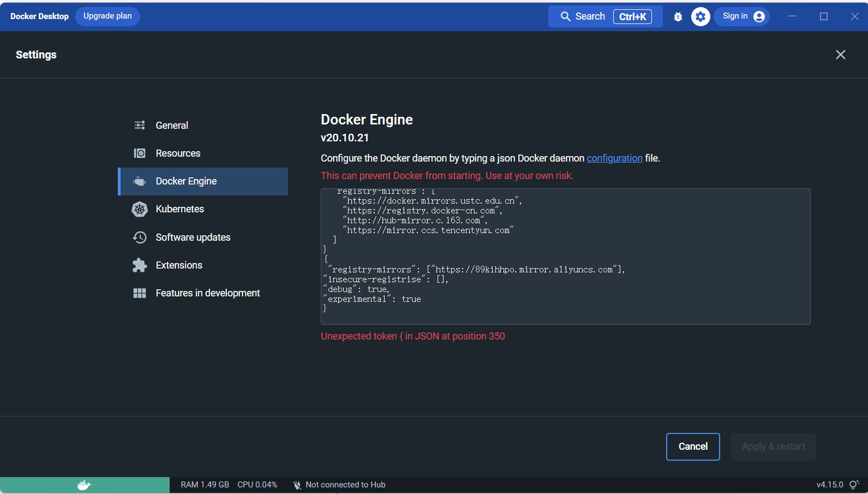Close the Settings panel with X
Image resolution: width=868 pixels, height=494 pixels.
tap(841, 55)
